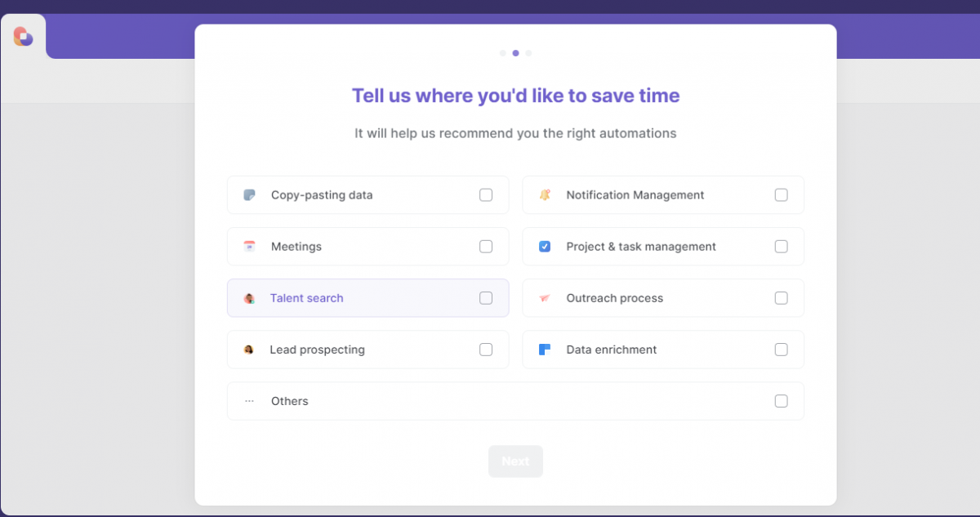Click the blue checkmark icon beside Project & task management
Image resolution: width=980 pixels, height=517 pixels.
pos(544,246)
